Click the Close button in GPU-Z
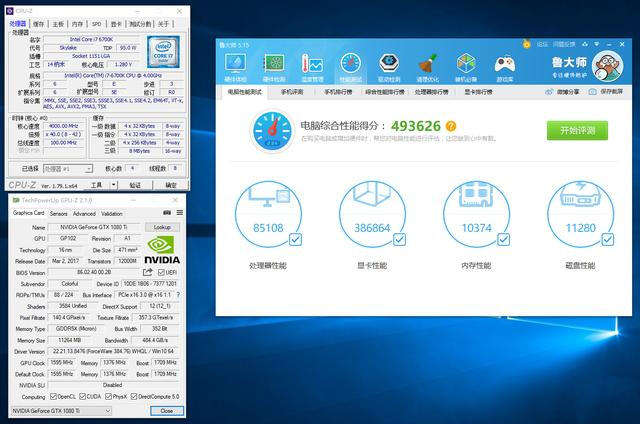640x424 pixels. tap(167, 411)
